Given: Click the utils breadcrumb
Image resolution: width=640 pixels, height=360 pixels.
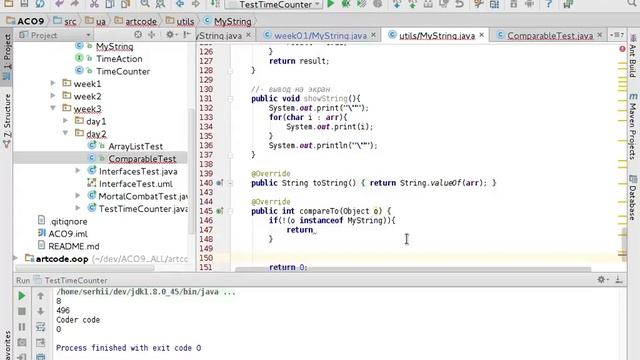Looking at the screenshot, I should tap(180, 21).
